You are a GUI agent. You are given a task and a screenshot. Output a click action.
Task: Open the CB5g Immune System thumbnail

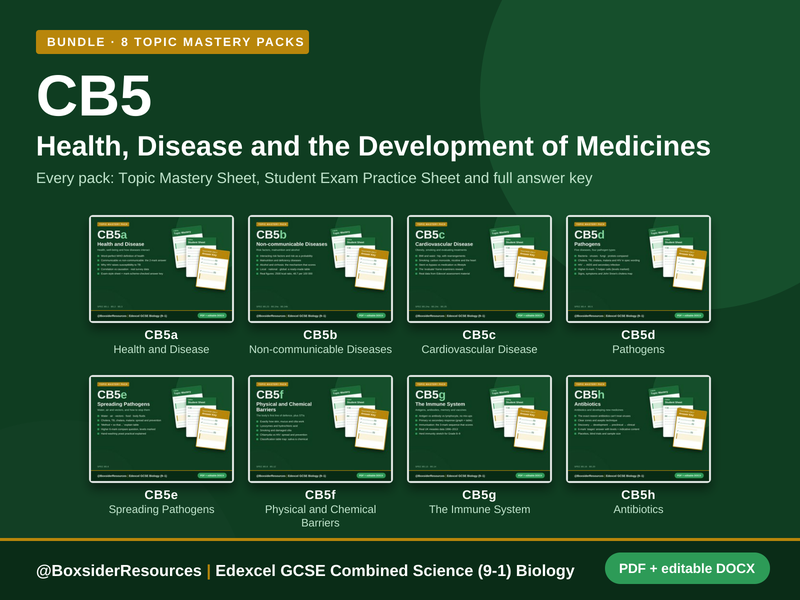click(480, 429)
